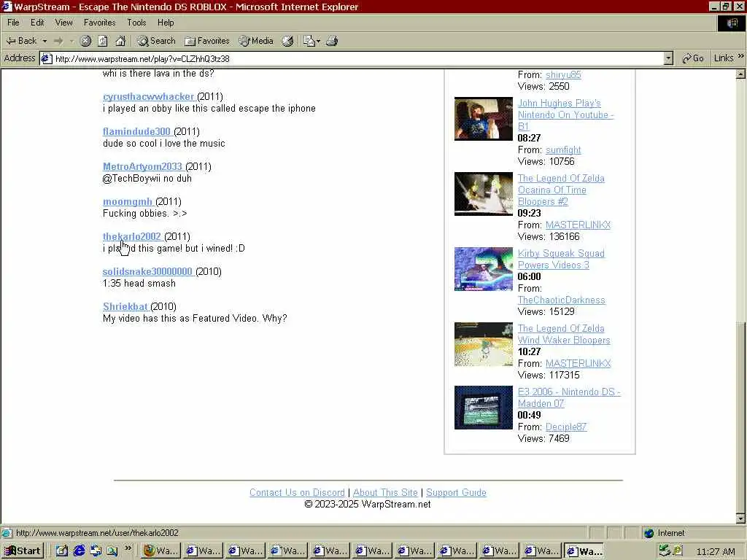Expand the Address bar dropdown list
This screenshot has height=560, width=747.
coord(668,58)
